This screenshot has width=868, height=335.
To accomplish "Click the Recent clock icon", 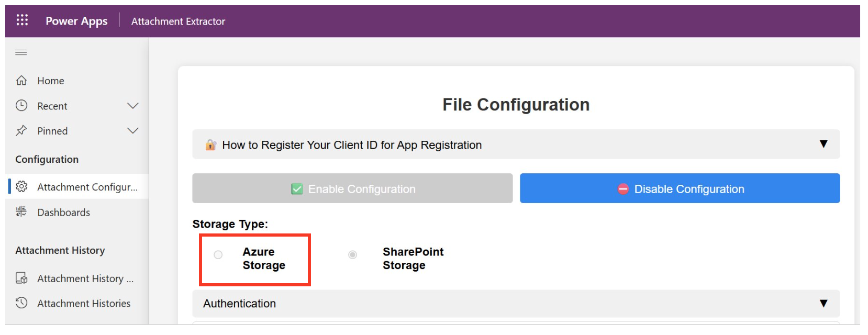I will 21,106.
